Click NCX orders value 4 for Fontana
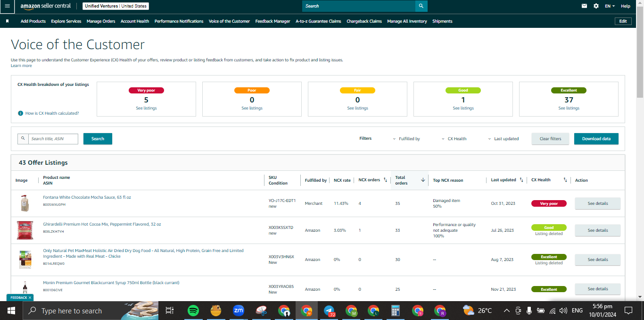This screenshot has width=644, height=320. (x=360, y=203)
